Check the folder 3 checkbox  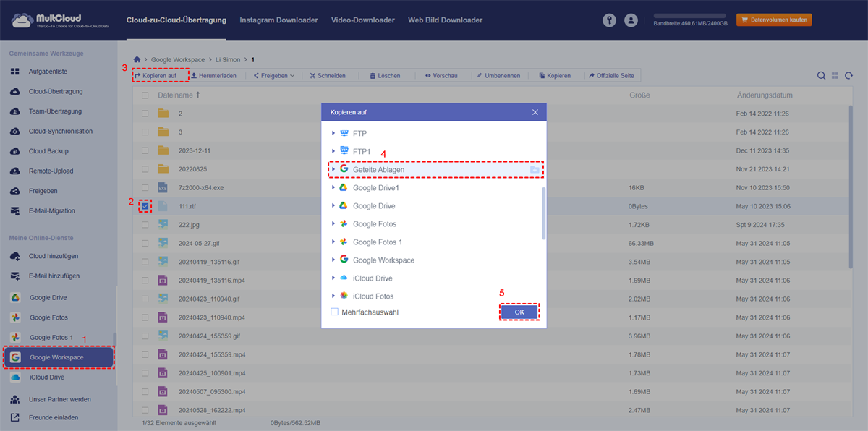point(145,132)
